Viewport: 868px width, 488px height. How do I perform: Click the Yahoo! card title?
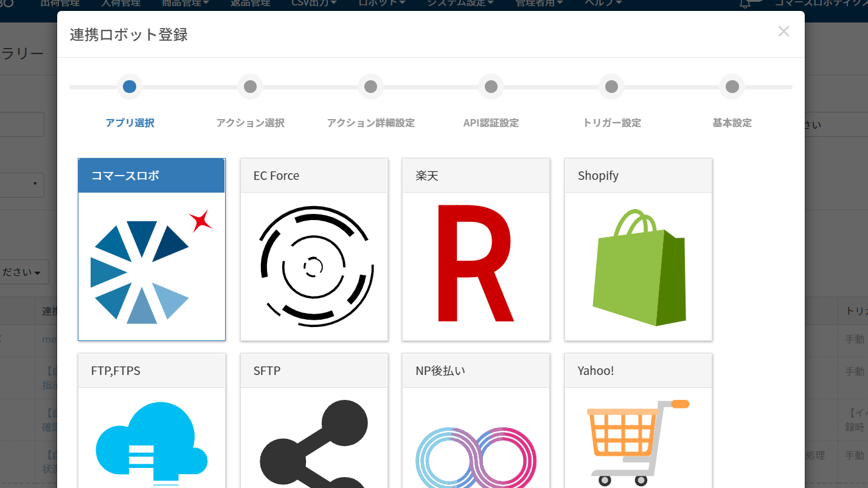pyautogui.click(x=595, y=371)
